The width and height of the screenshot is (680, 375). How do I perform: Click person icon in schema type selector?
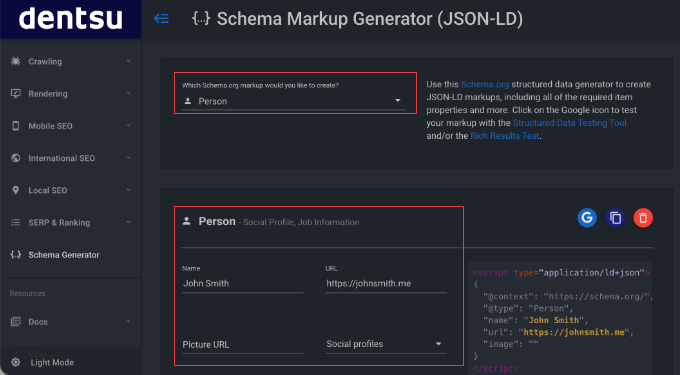(187, 101)
